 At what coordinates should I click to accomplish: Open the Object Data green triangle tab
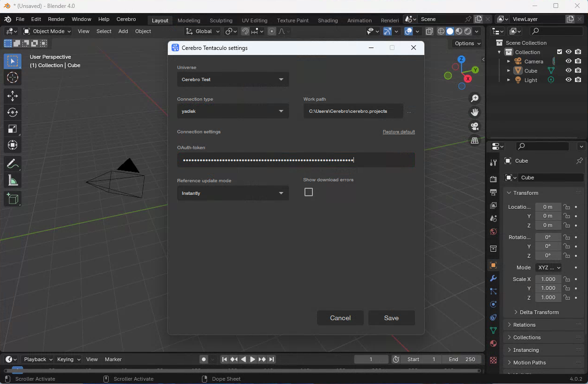click(493, 330)
